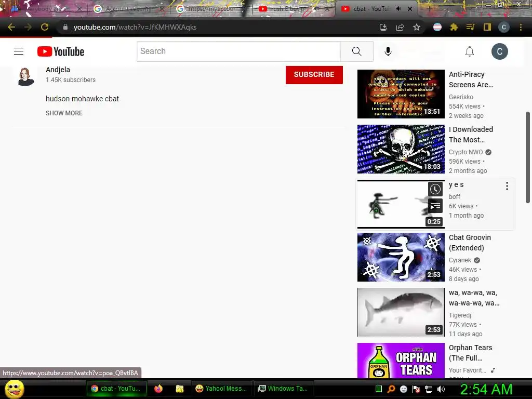Open the YouTube notifications bell
532x399 pixels.
pyautogui.click(x=470, y=51)
